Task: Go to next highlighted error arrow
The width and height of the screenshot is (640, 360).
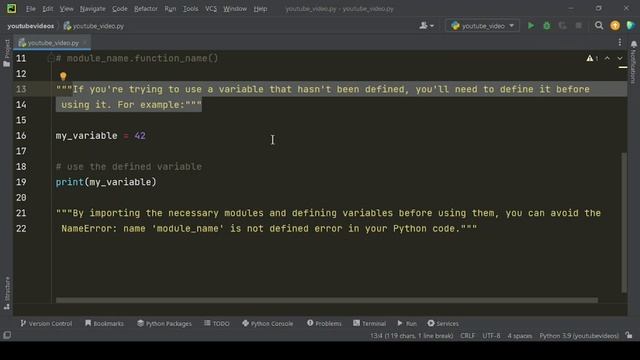Action: (x=620, y=58)
